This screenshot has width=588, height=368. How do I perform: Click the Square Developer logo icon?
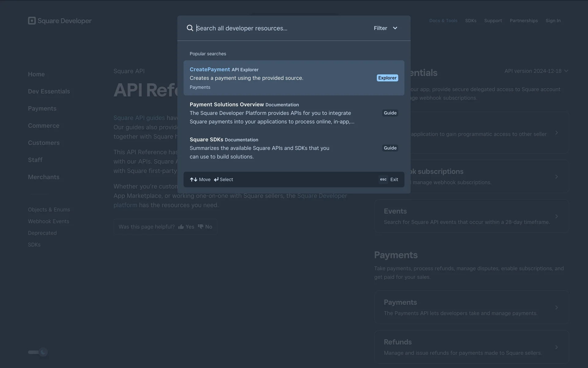tap(32, 21)
